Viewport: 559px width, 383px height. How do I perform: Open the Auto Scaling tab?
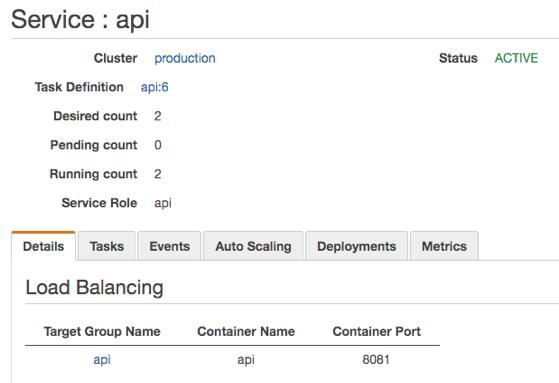(x=253, y=246)
